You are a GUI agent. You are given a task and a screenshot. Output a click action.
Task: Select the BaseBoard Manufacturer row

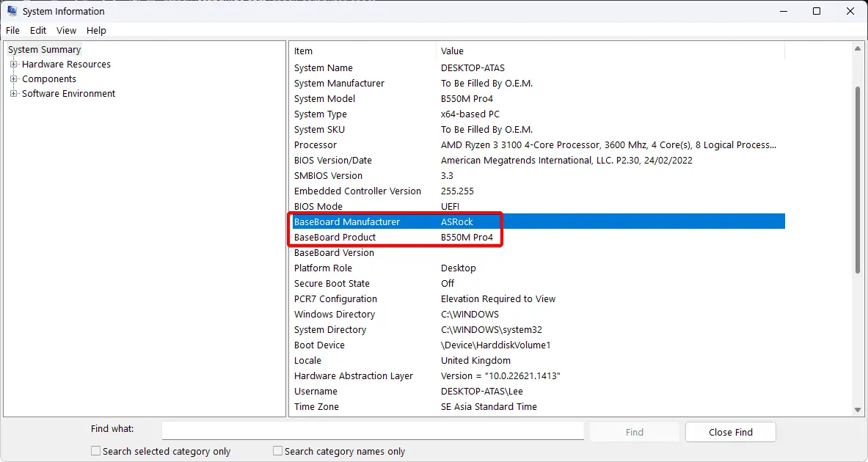[539, 222]
